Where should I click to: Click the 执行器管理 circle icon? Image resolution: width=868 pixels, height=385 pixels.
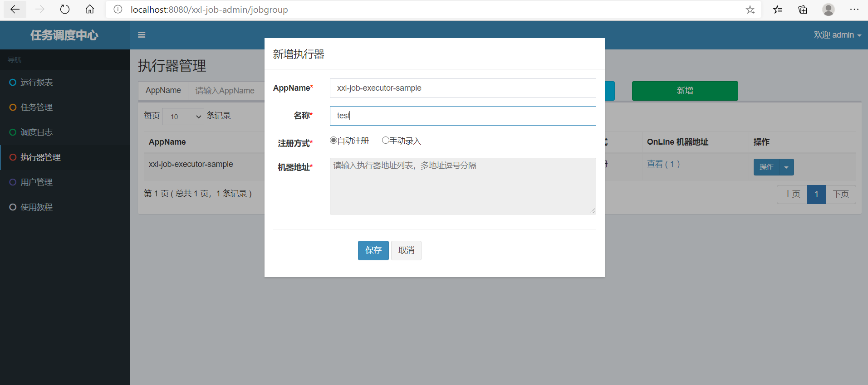[13, 157]
